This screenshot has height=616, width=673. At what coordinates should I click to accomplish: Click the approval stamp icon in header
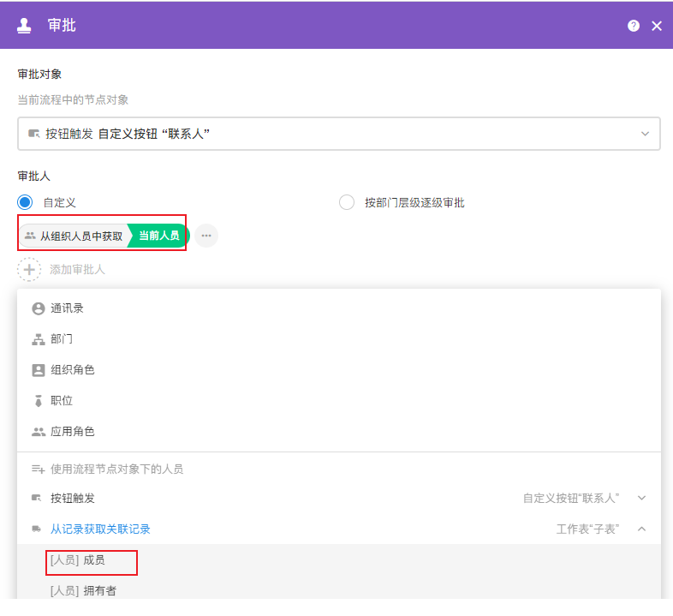coord(24,26)
